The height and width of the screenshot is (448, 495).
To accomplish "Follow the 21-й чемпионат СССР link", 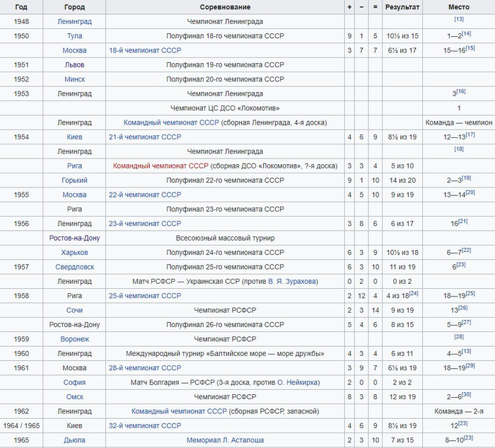I will click(145, 137).
